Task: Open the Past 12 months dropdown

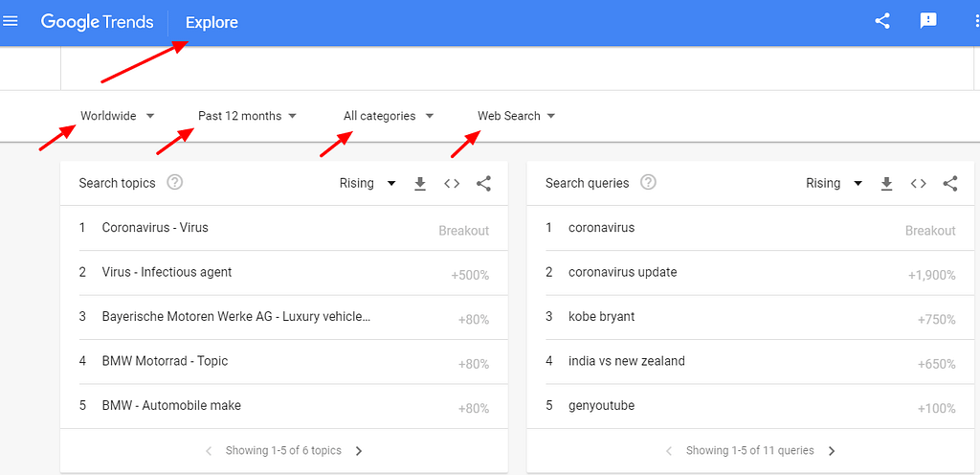Action: 248,116
